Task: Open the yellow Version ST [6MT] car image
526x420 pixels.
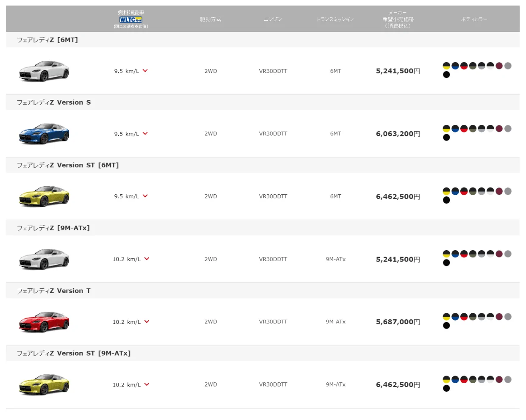Action: coord(44,196)
